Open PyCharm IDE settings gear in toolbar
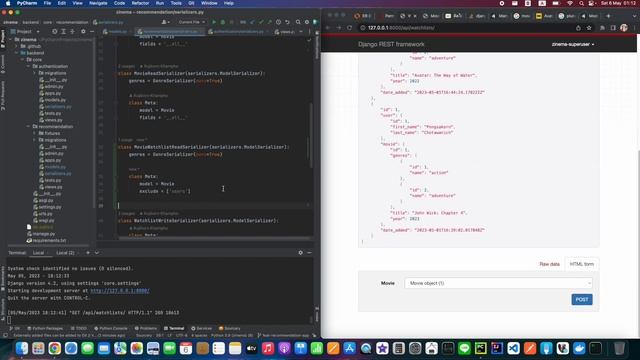 point(307,22)
